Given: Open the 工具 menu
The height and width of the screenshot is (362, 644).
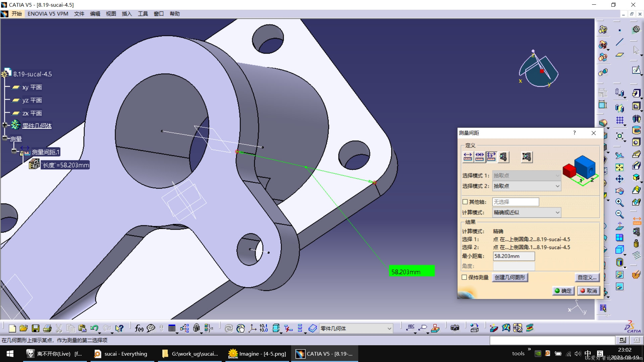Looking at the screenshot, I should pyautogui.click(x=143, y=14).
